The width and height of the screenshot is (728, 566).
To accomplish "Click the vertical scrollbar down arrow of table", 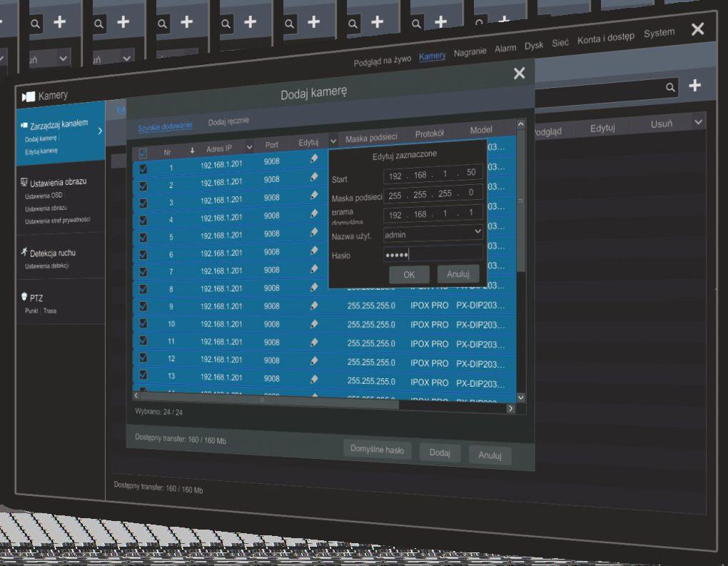I will tap(520, 398).
